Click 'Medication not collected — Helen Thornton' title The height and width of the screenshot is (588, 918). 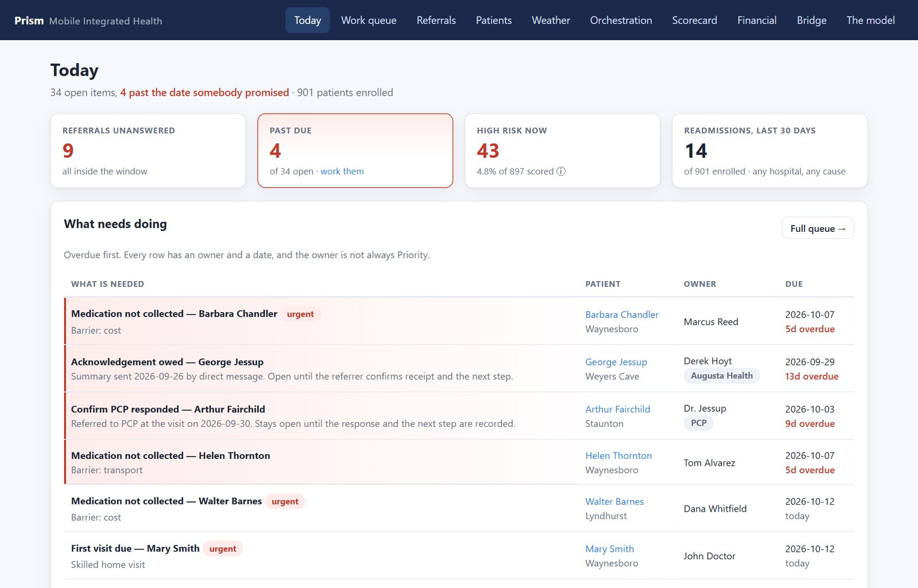click(x=170, y=455)
